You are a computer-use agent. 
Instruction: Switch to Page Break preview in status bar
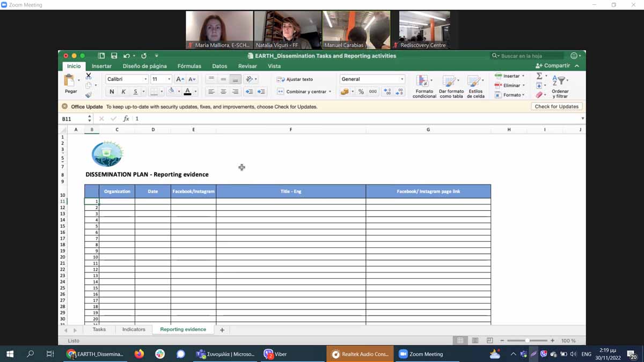(x=489, y=341)
